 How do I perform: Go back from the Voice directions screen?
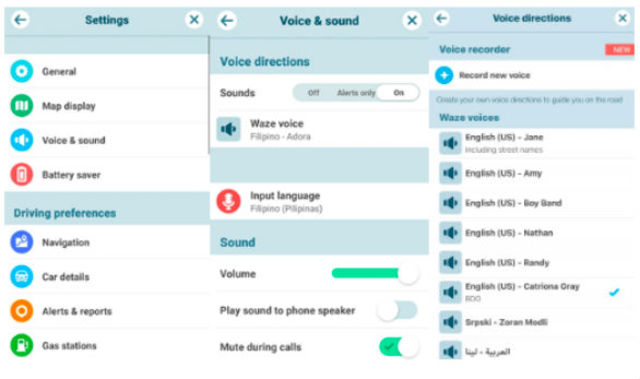(x=442, y=18)
